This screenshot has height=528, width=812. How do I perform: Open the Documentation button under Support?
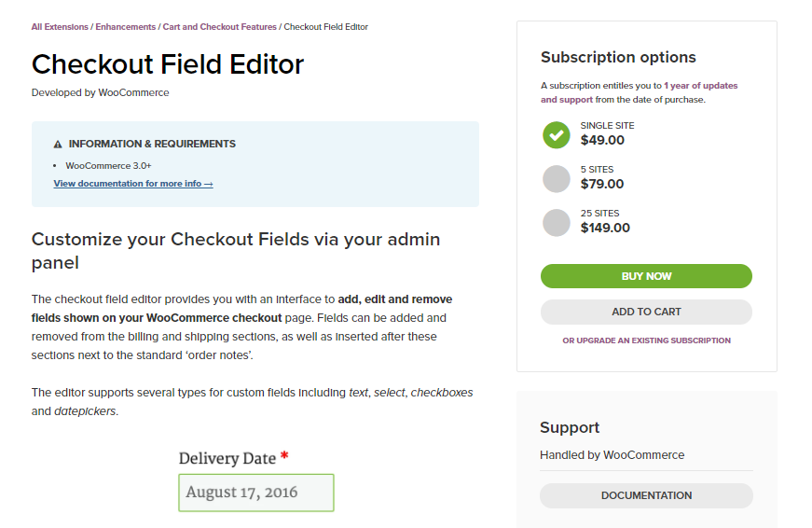tap(646, 495)
